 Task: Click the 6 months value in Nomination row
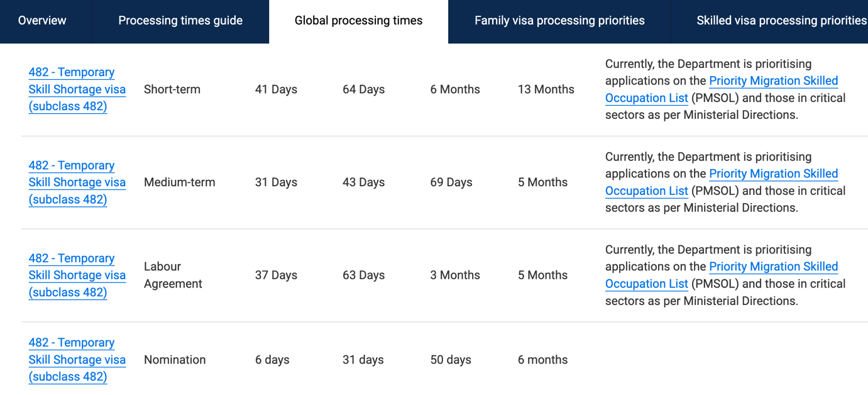pos(543,359)
